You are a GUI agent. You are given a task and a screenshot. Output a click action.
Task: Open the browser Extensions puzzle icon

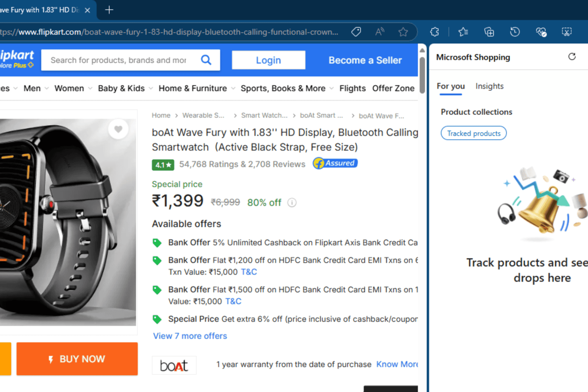coord(434,32)
